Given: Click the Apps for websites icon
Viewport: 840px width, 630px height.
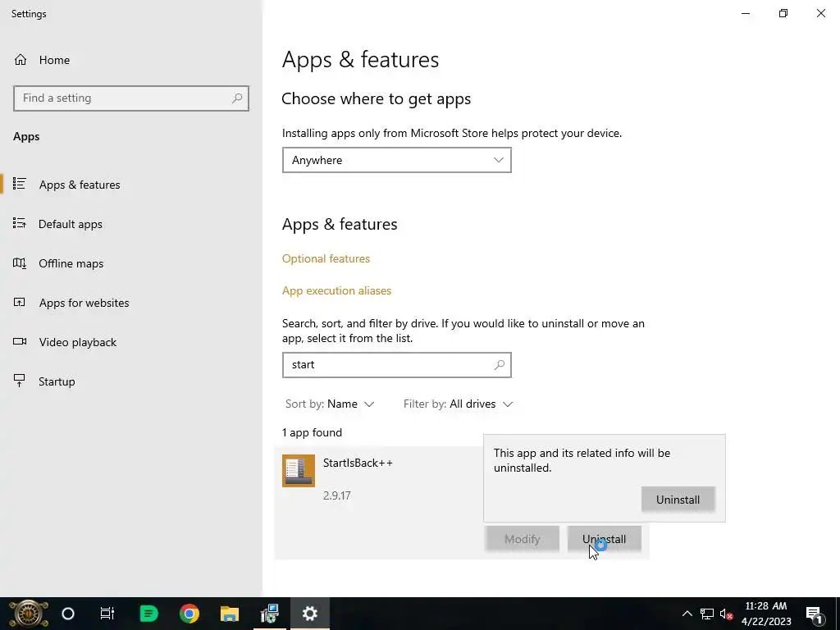Looking at the screenshot, I should tap(20, 302).
